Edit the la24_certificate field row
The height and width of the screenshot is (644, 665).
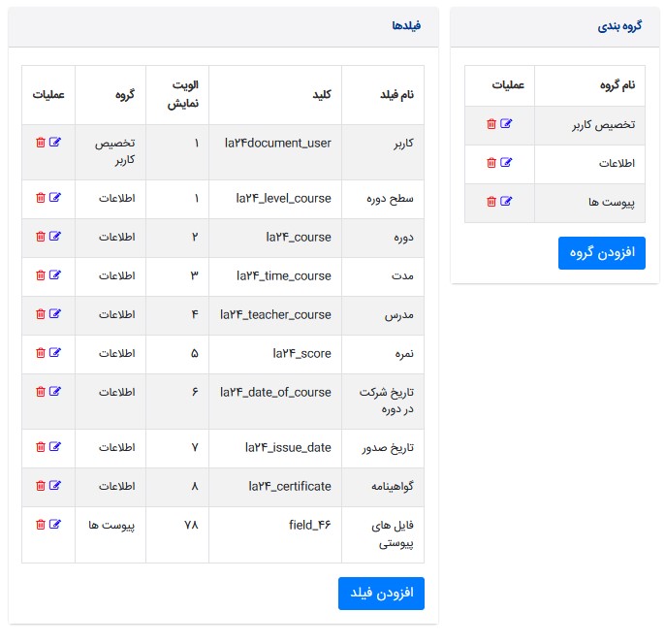pyautogui.click(x=55, y=486)
